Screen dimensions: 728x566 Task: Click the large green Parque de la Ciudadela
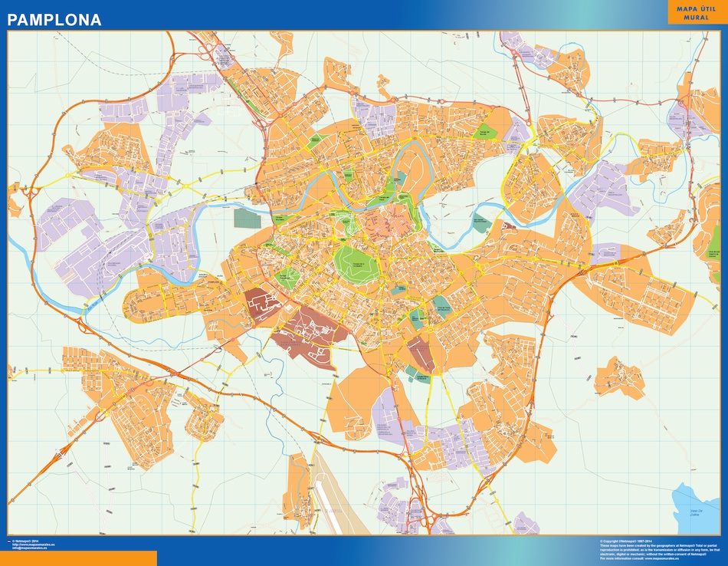click(356, 262)
